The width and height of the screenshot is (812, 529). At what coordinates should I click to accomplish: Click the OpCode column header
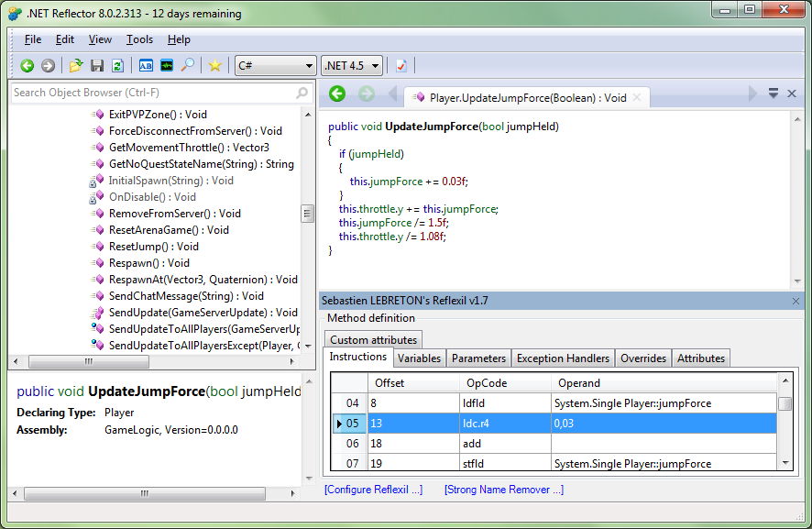pos(505,383)
